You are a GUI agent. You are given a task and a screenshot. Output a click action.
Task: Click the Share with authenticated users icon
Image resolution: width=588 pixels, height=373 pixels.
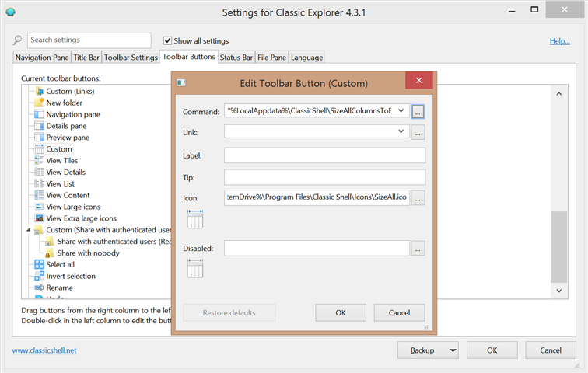coord(50,242)
